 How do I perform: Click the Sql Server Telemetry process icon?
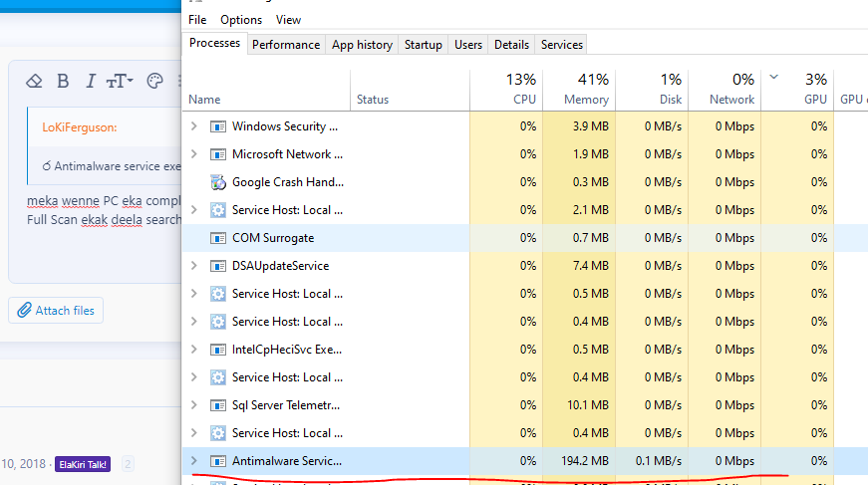(218, 405)
